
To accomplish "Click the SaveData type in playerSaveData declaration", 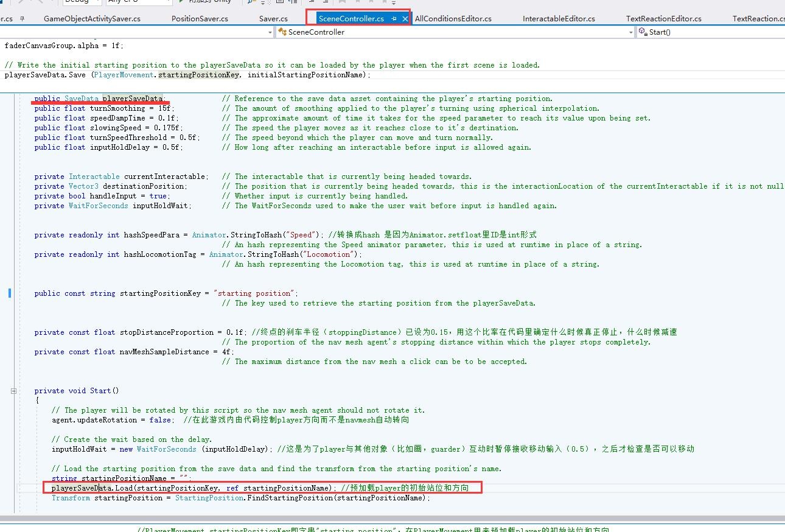I will coord(81,99).
